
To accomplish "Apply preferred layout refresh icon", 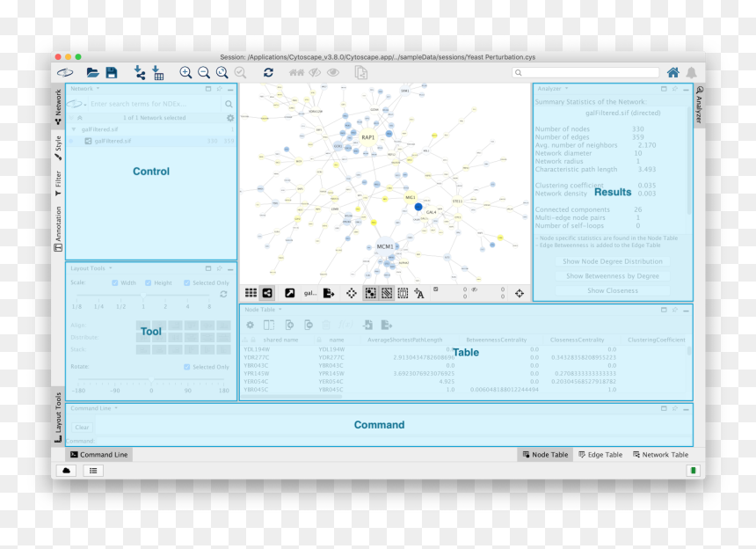I will click(x=268, y=73).
